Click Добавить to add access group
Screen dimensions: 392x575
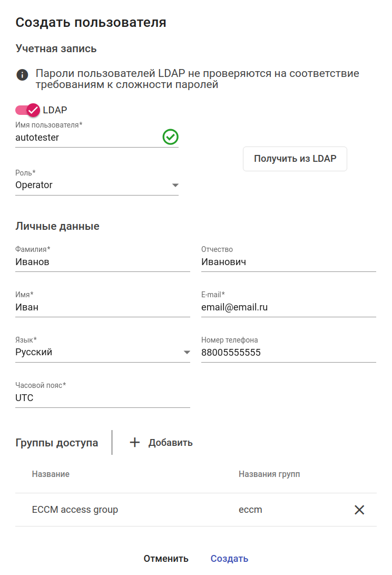click(x=170, y=443)
